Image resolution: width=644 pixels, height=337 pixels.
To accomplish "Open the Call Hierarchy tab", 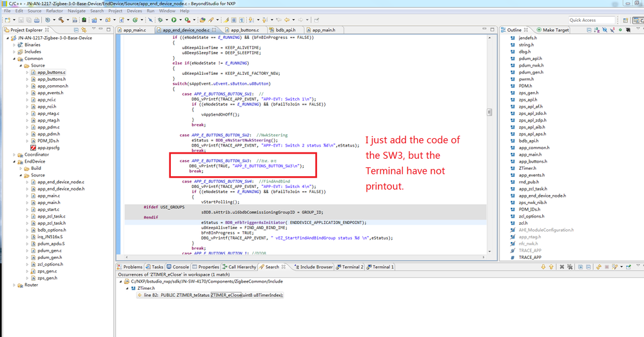I will pyautogui.click(x=239, y=267).
